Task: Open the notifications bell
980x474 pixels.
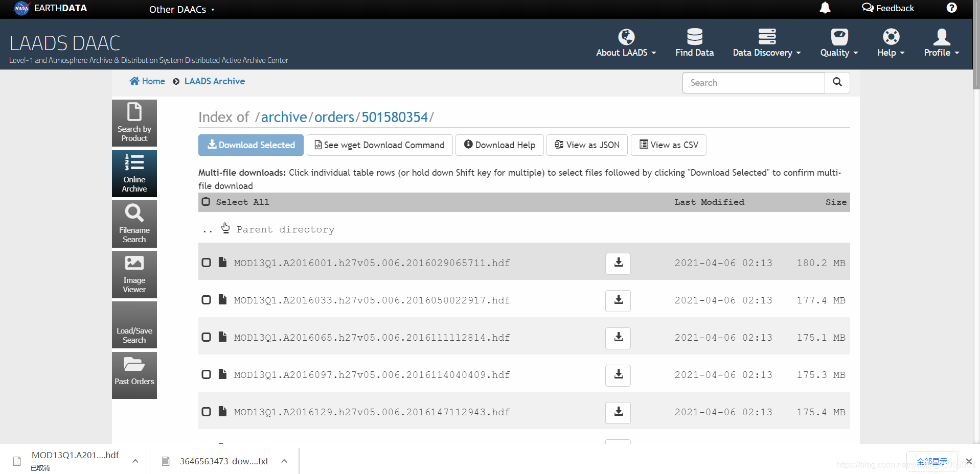Action: coord(825,8)
